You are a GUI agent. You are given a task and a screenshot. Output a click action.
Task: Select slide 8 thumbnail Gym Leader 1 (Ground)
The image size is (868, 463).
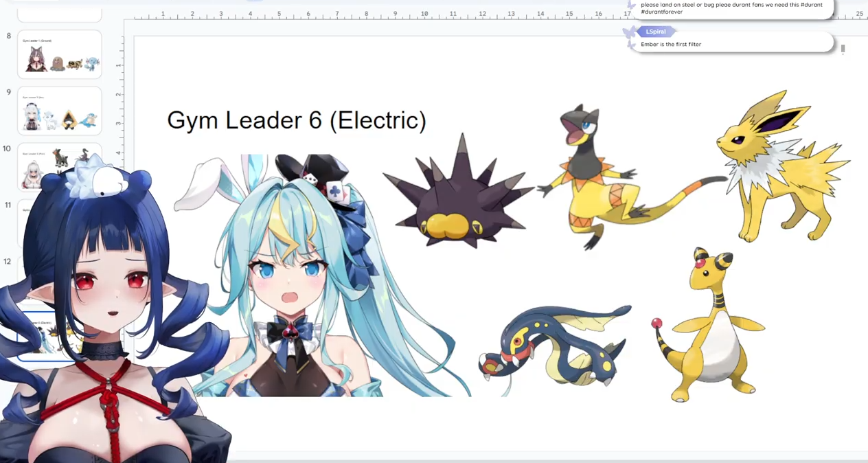coord(60,54)
